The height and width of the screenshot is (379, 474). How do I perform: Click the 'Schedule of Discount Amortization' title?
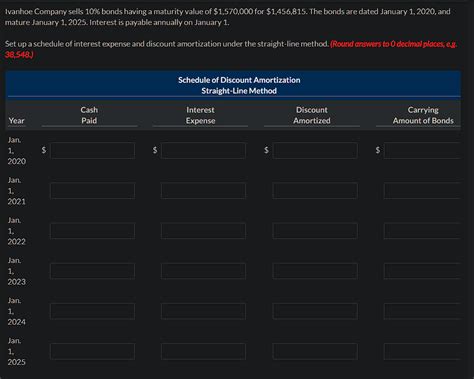[x=239, y=80]
